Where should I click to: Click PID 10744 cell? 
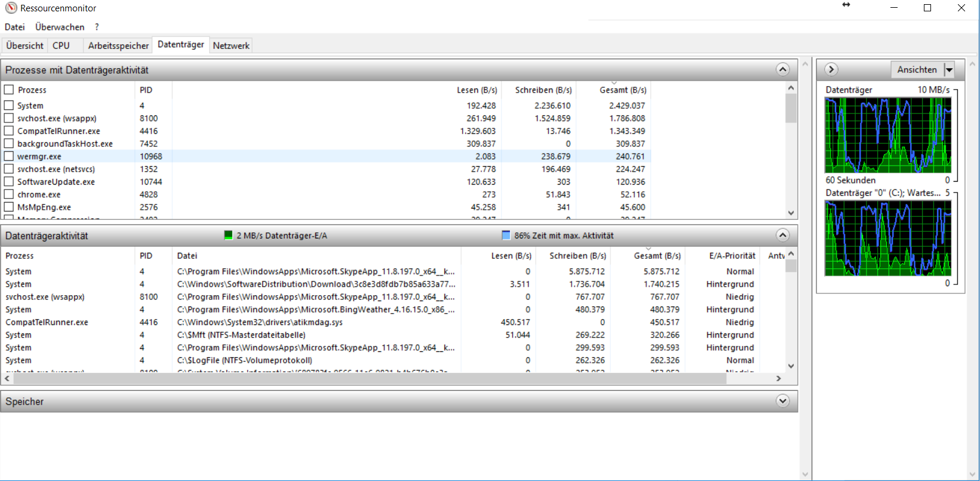[x=150, y=182]
